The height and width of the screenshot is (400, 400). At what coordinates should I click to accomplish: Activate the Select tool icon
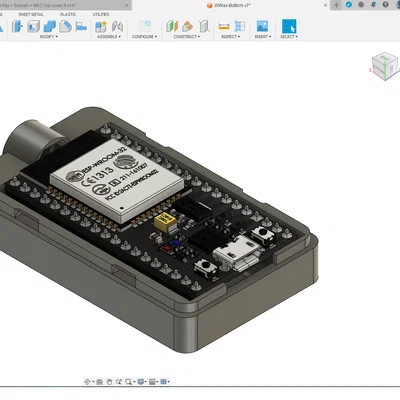point(289,26)
